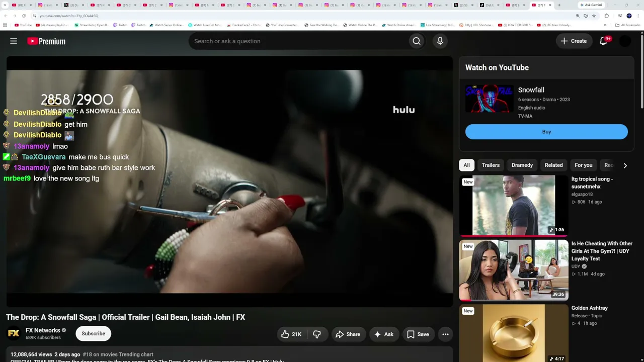Open the Chrome apps grid shortcut

[5, 25]
